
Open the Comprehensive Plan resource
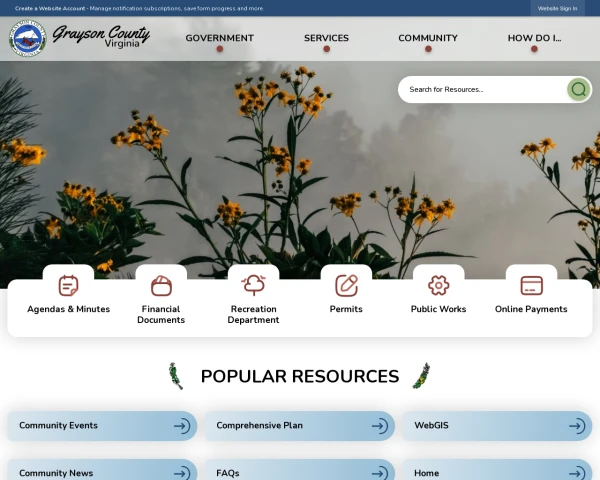[x=300, y=426]
